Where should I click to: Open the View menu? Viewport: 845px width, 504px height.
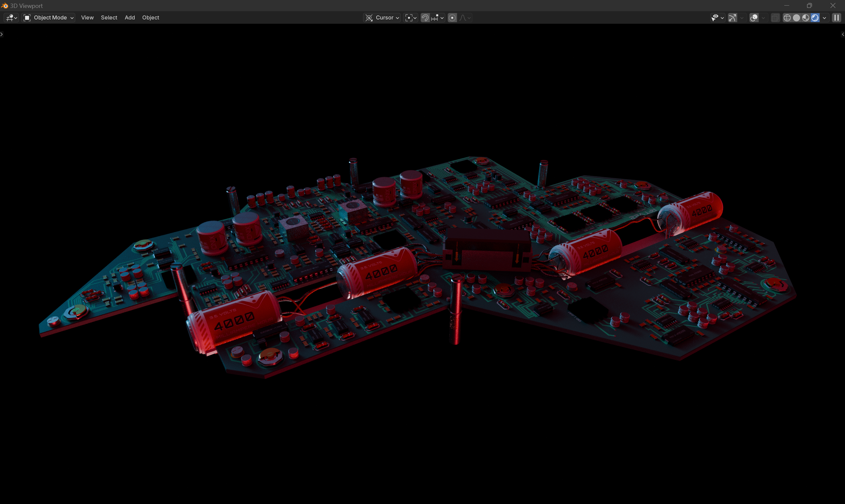click(x=87, y=18)
